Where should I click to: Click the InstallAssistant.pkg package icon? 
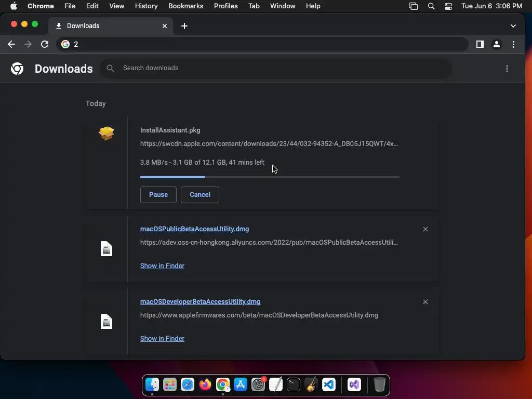(106, 133)
